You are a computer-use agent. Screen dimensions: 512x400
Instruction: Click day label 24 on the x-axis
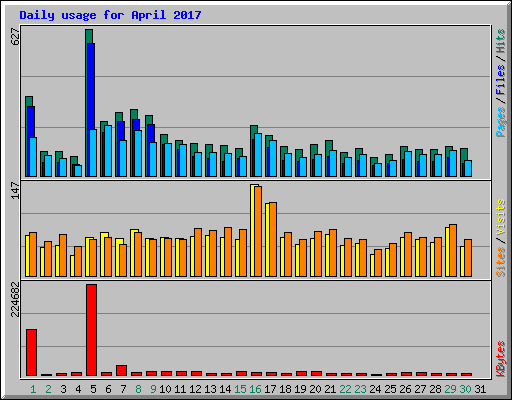(x=375, y=389)
